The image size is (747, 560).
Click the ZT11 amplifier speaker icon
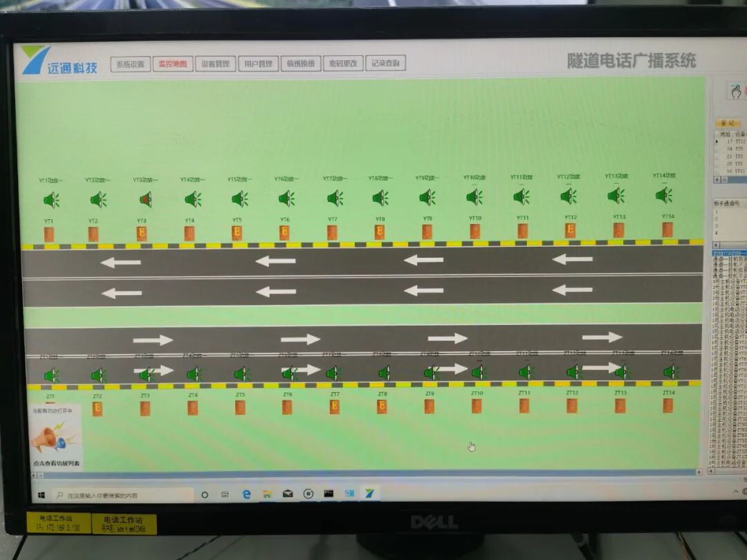click(526, 372)
